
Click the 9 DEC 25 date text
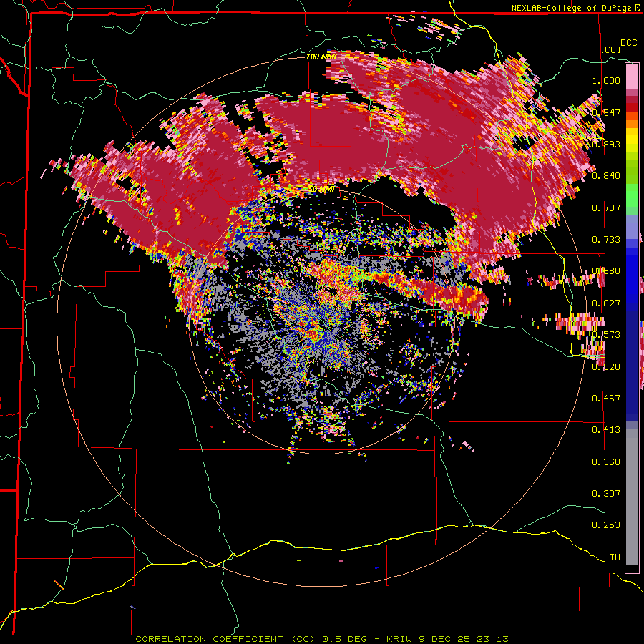point(444,639)
